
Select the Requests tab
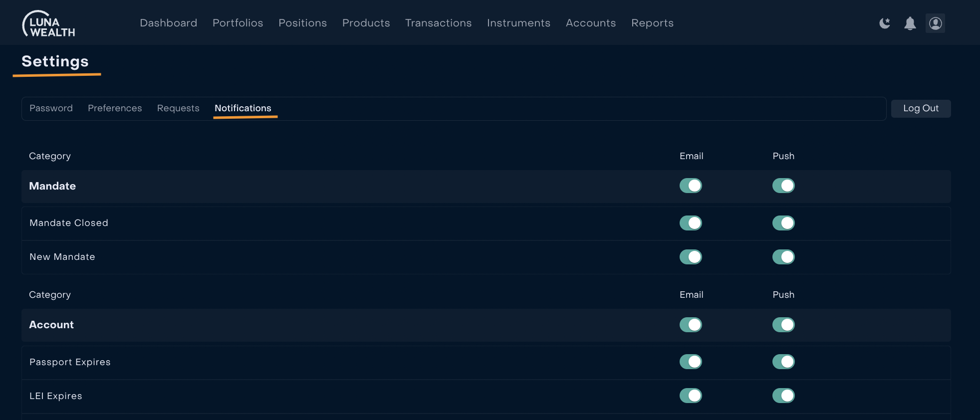point(178,108)
